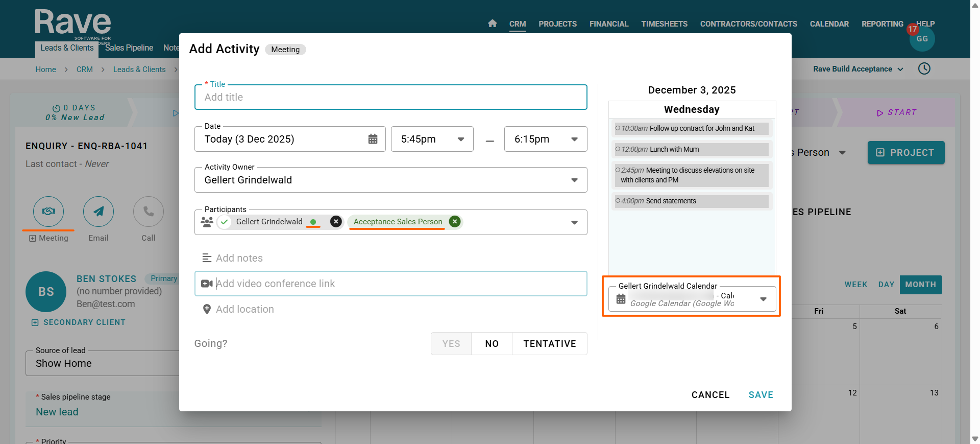This screenshot has height=444, width=980.
Task: Open the end time 6:15pm dropdown
Action: pyautogui.click(x=546, y=139)
